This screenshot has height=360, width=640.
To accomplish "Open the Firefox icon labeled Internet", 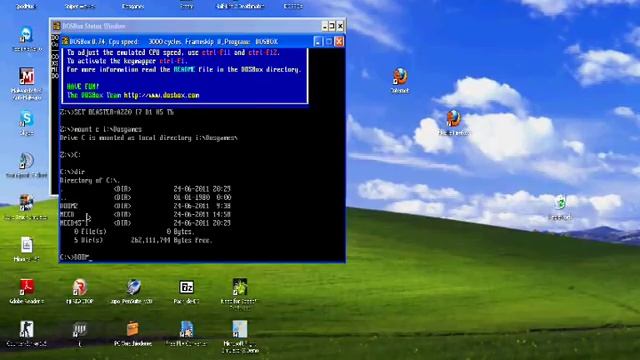I will (400, 76).
